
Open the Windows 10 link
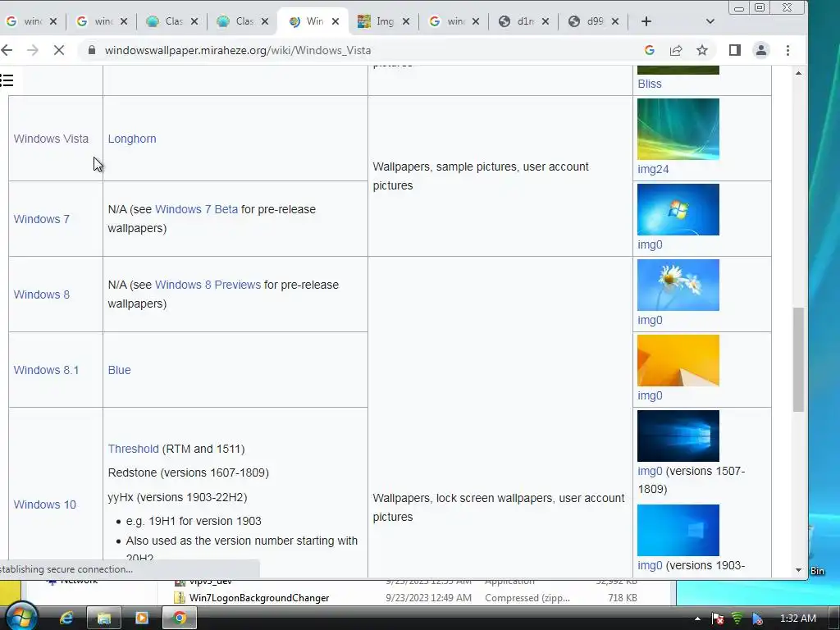coord(44,504)
